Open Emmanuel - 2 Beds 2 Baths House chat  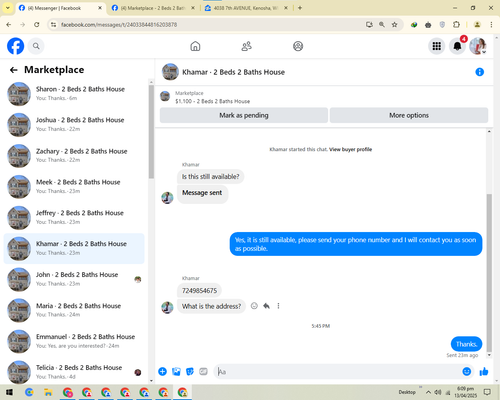[74, 341]
